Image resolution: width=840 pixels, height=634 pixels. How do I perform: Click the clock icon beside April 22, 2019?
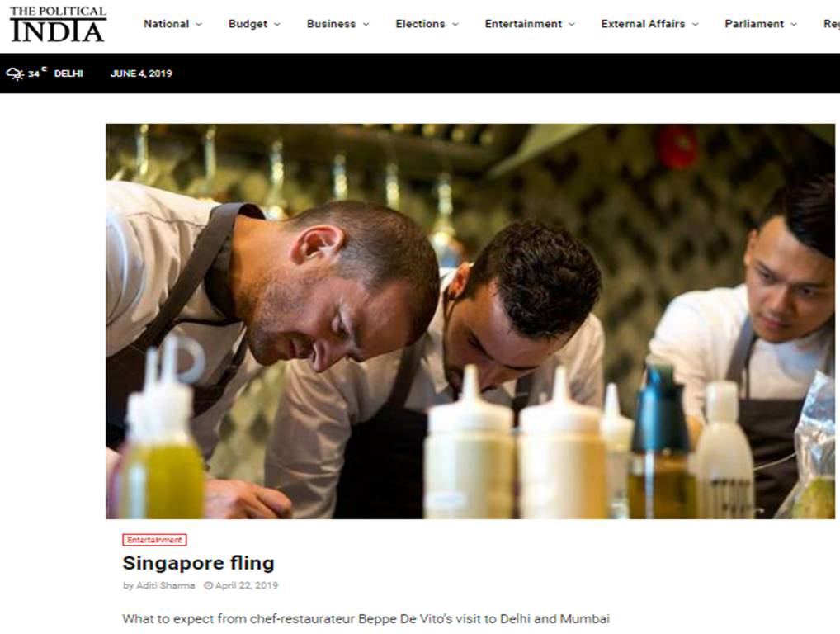point(209,586)
